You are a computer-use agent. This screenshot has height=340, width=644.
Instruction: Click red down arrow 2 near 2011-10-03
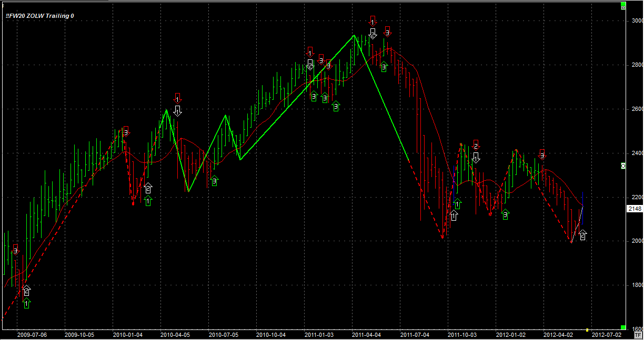[x=476, y=145]
